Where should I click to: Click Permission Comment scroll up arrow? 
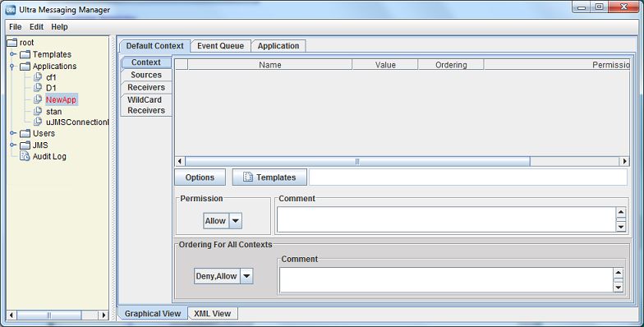pos(621,213)
